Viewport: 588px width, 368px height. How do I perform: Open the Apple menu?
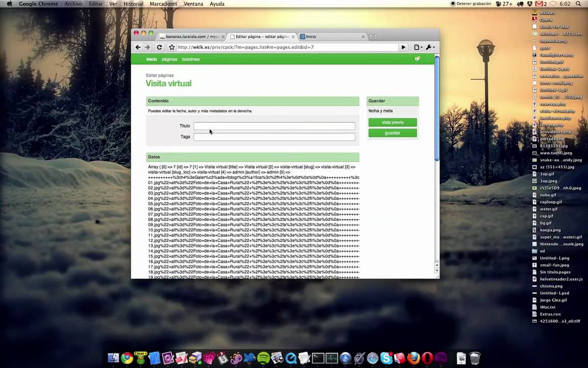10,4
